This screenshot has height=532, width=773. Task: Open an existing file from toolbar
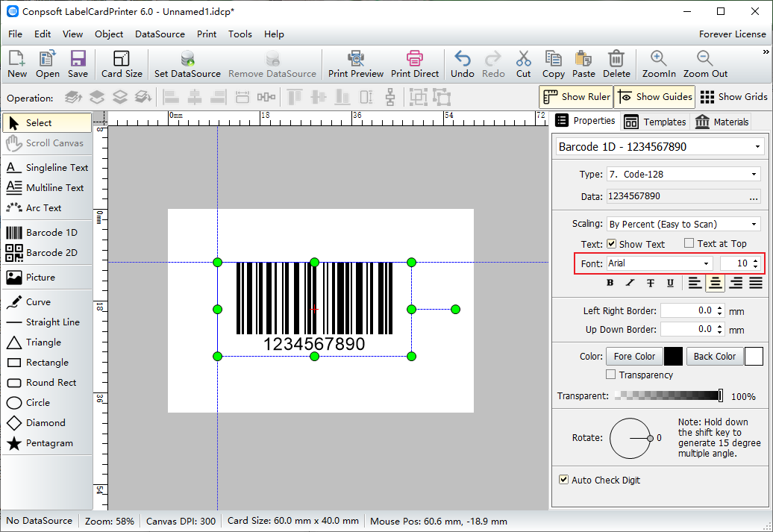point(47,64)
